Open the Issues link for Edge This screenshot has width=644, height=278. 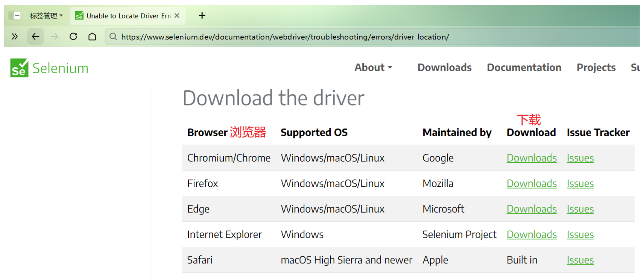[580, 209]
